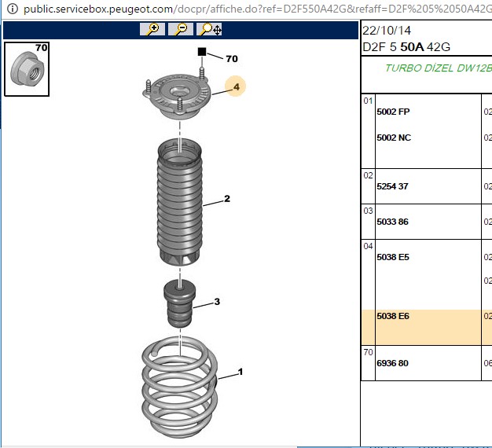The height and width of the screenshot is (448, 492).
Task: Click callout number 2 beside the boot
Action: click(227, 198)
